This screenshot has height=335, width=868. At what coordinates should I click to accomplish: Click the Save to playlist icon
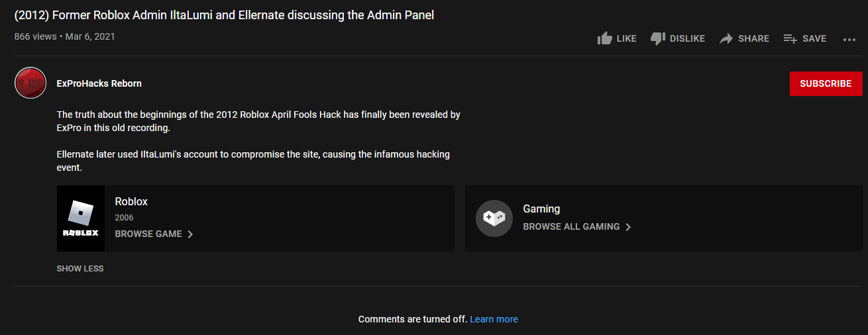coord(790,38)
